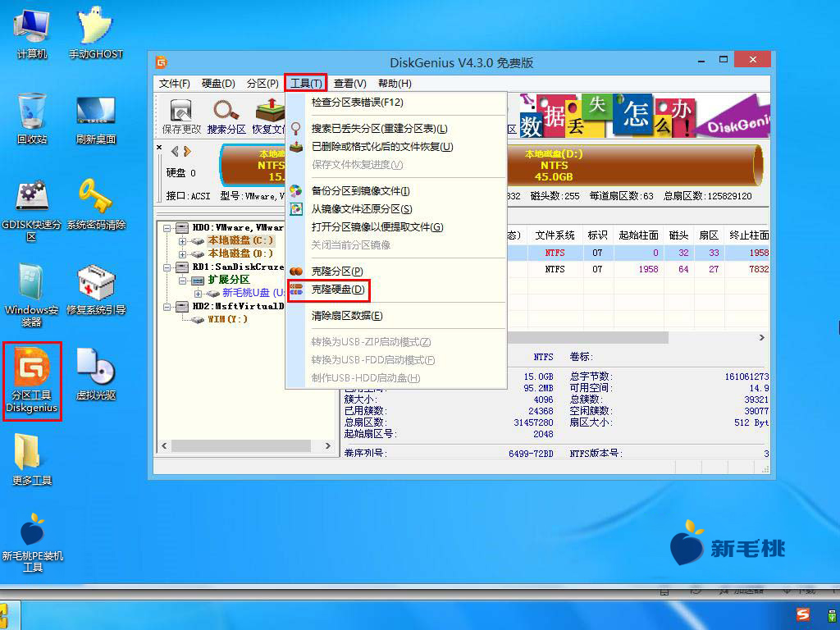Go to next disk with forward arrow

pos(187,152)
